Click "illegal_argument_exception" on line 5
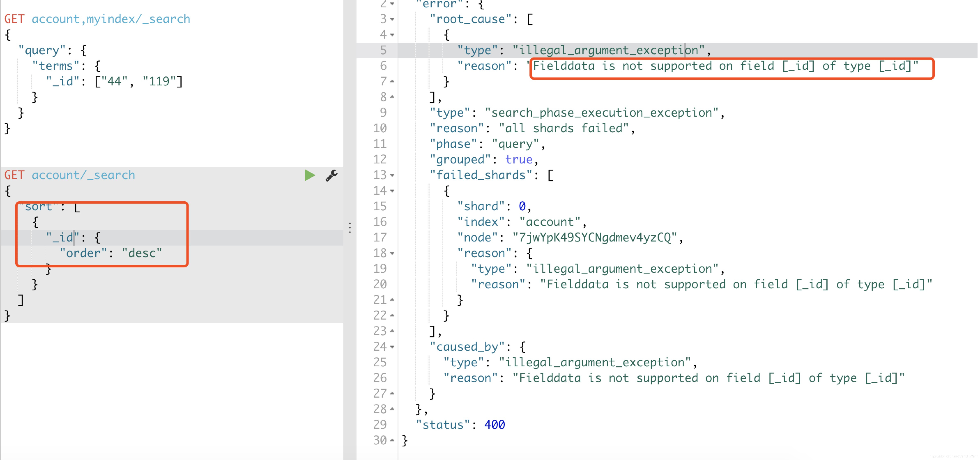The width and height of the screenshot is (980, 460). click(608, 50)
